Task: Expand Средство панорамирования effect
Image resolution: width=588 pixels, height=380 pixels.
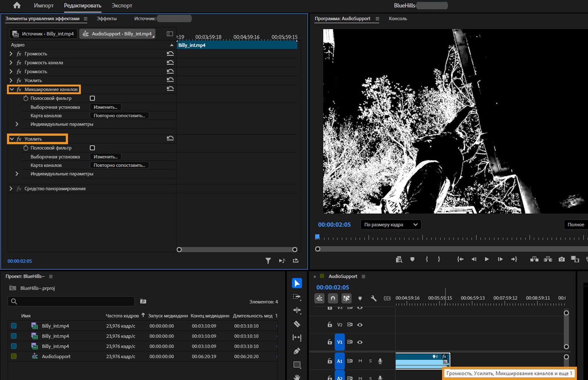Action: pyautogui.click(x=11, y=189)
